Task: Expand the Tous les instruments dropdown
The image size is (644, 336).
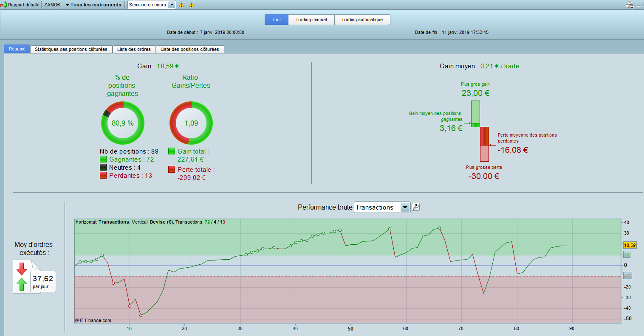Action: 93,5
